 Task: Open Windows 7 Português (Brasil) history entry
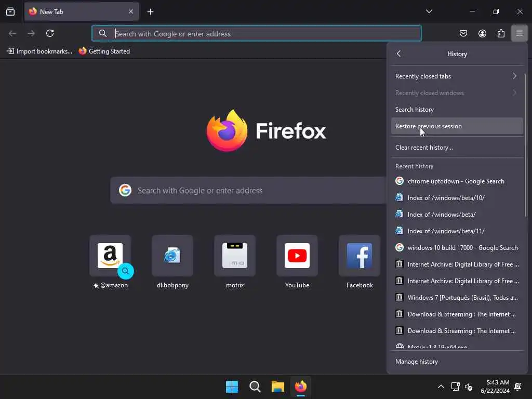457,298
